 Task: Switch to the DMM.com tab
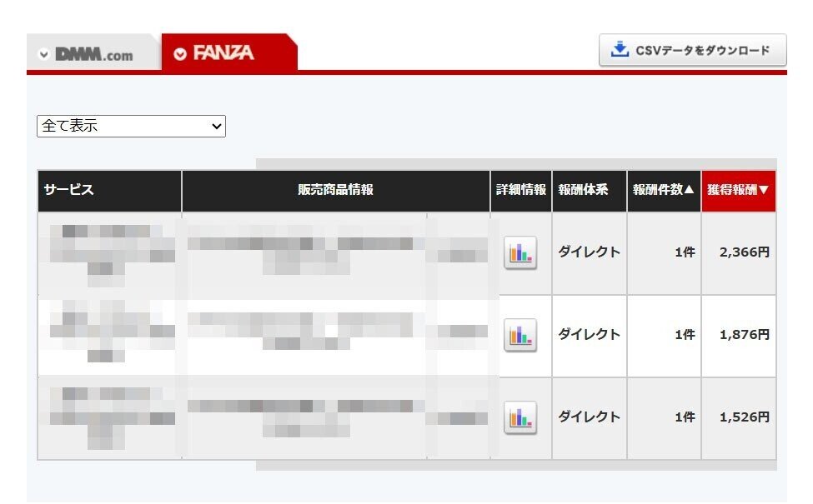94,52
